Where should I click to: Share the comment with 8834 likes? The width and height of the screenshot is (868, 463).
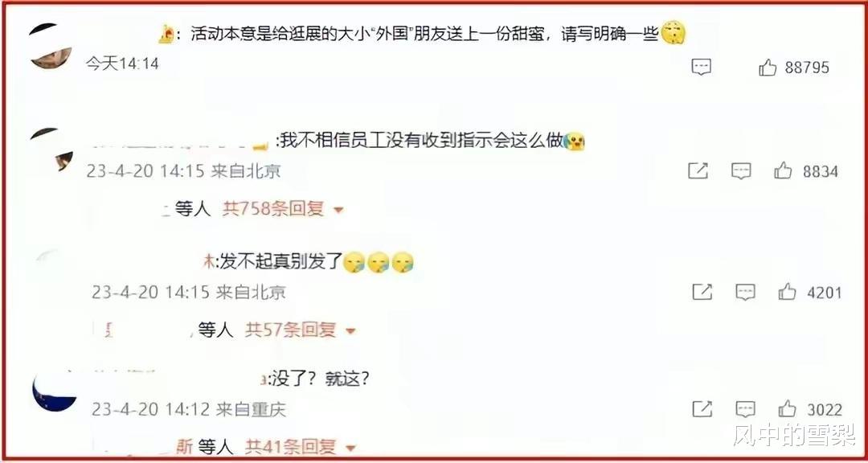click(698, 171)
